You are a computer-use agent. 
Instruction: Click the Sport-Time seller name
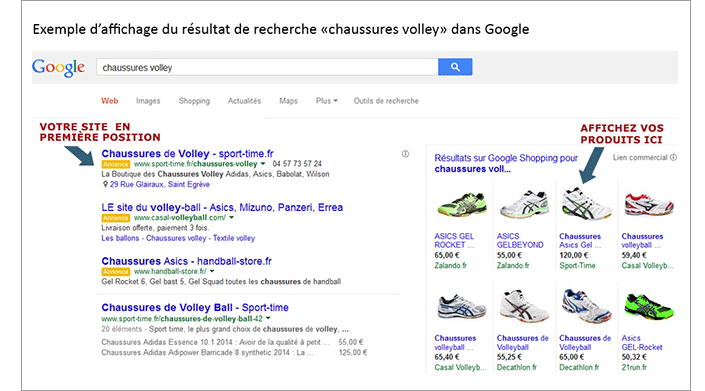click(x=577, y=266)
